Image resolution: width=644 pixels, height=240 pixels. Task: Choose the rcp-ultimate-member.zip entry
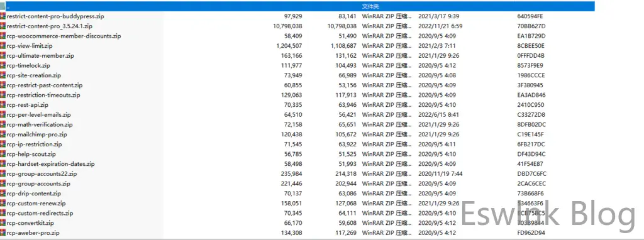[297, 56]
